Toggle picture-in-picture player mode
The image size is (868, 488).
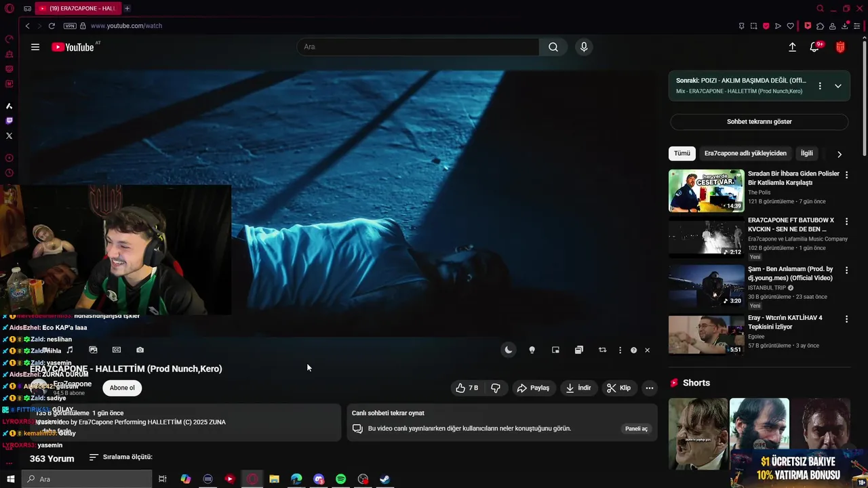tap(555, 350)
